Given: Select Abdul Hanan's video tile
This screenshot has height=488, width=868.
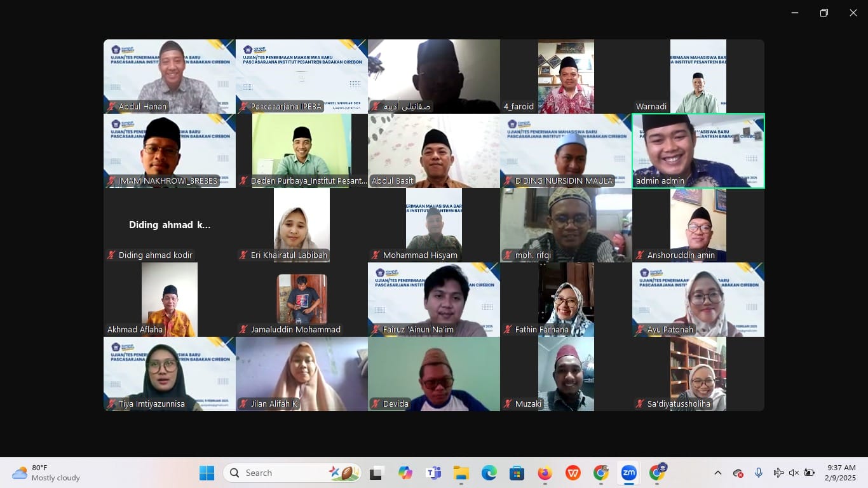Looking at the screenshot, I should [170, 76].
